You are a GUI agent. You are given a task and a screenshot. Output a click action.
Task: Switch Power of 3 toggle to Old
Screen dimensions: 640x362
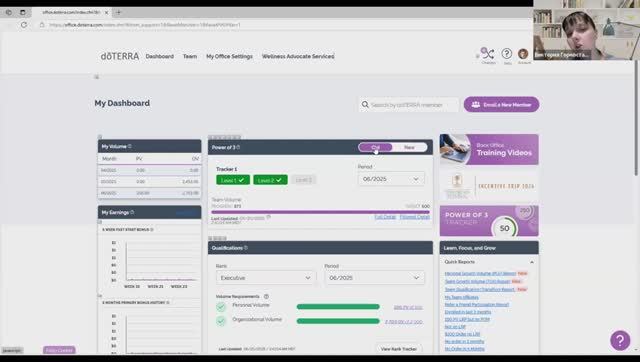tap(376, 147)
